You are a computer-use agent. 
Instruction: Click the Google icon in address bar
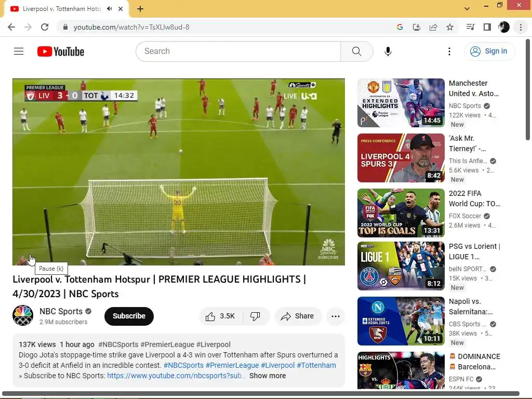click(400, 27)
